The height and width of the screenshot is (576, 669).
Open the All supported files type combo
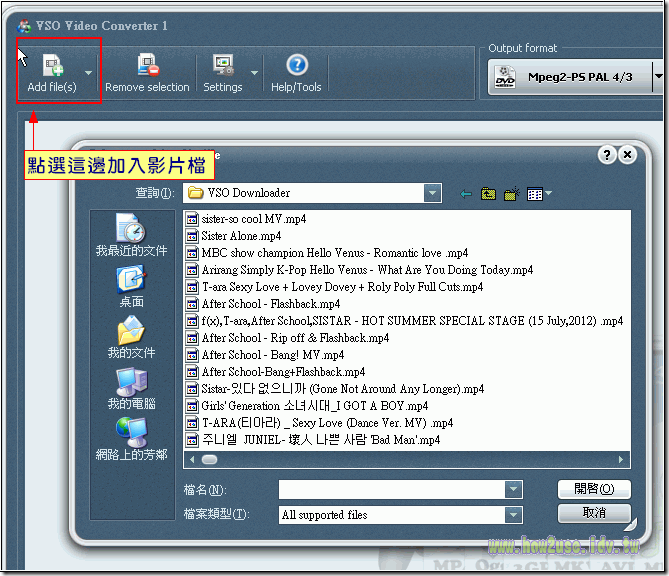click(x=401, y=515)
